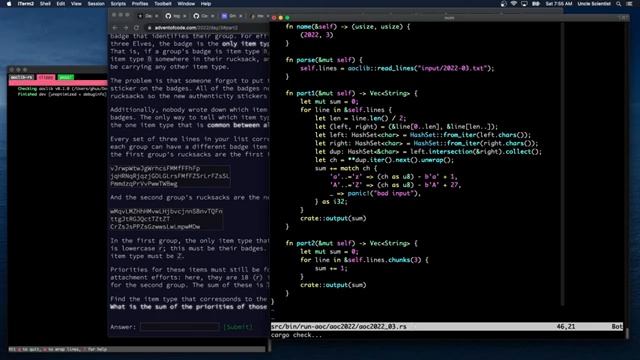Click the 'Finished dev' output line in left terminal
The image size is (640, 360).
point(61,94)
